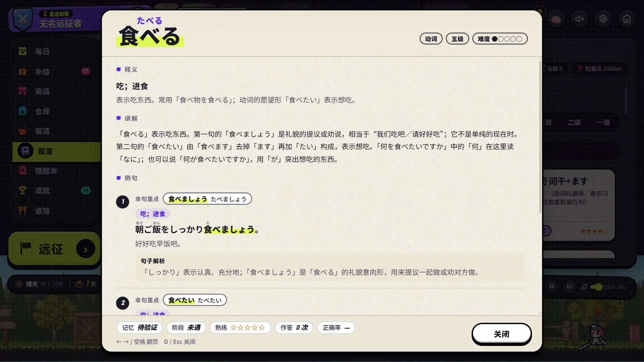
Task: Click the round arrow on 远征 button
Action: [x=86, y=249]
